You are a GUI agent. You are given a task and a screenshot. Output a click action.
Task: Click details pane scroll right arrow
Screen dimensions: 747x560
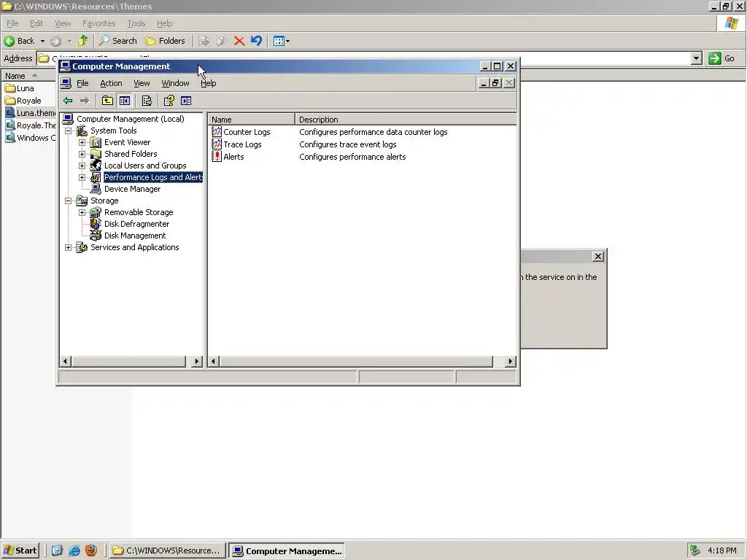(510, 362)
